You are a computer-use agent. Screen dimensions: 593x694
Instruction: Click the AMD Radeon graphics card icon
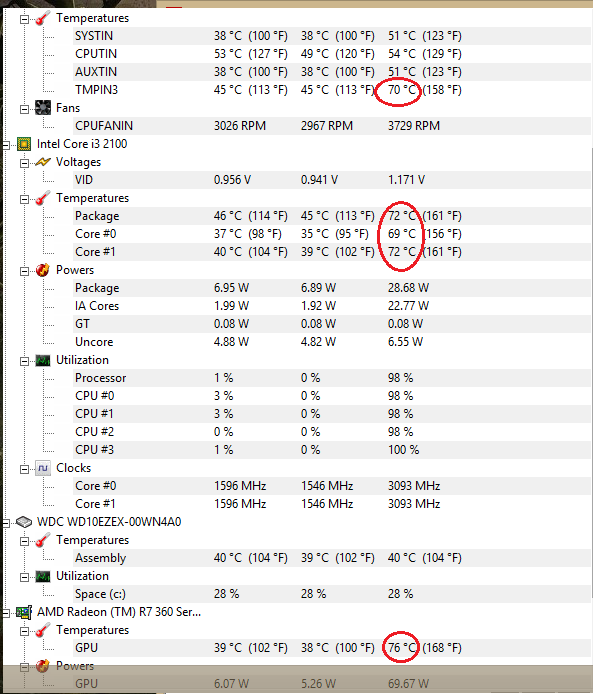[x=24, y=612]
